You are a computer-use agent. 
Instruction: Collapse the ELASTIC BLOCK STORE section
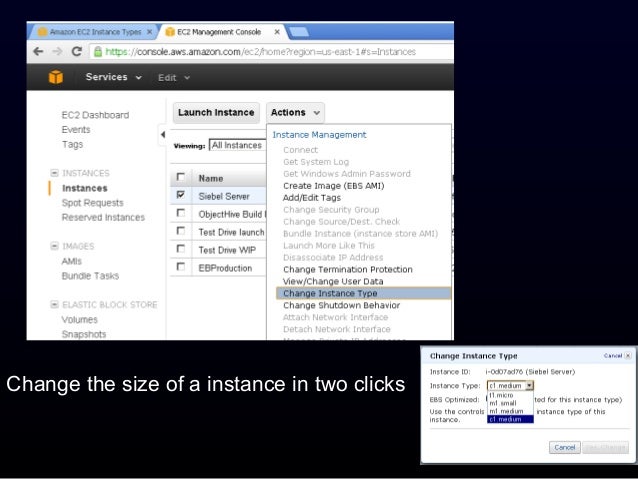click(x=54, y=304)
